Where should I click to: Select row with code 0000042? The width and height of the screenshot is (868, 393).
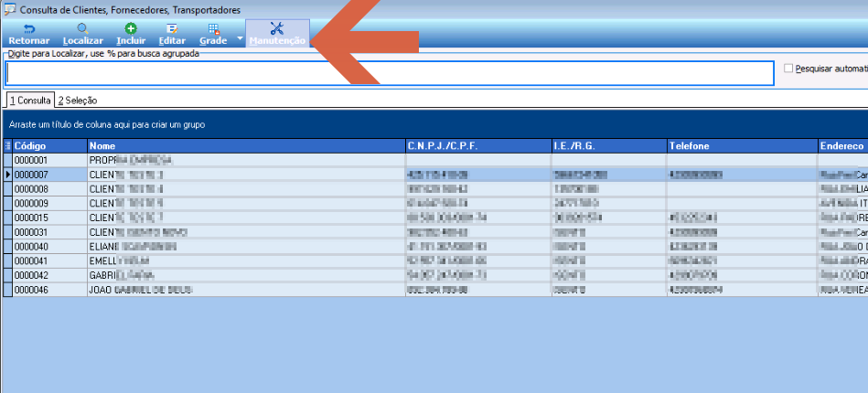click(435, 275)
